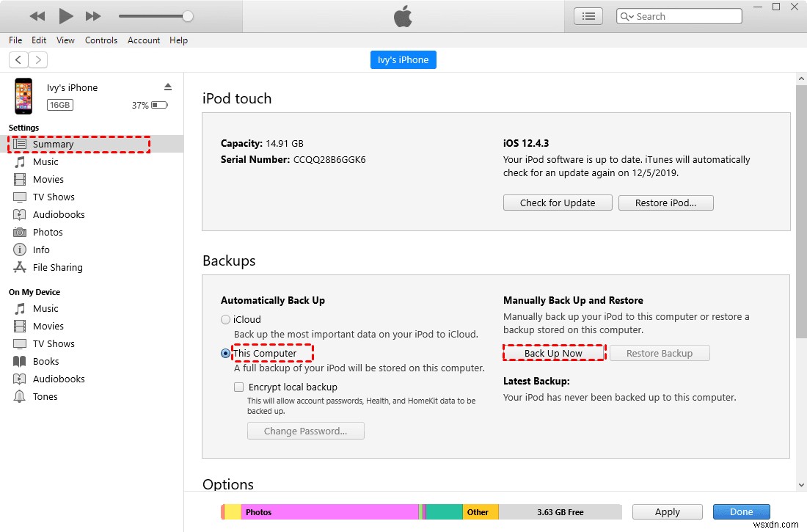This screenshot has width=807, height=532.
Task: Click Check for Update
Action: click(558, 203)
